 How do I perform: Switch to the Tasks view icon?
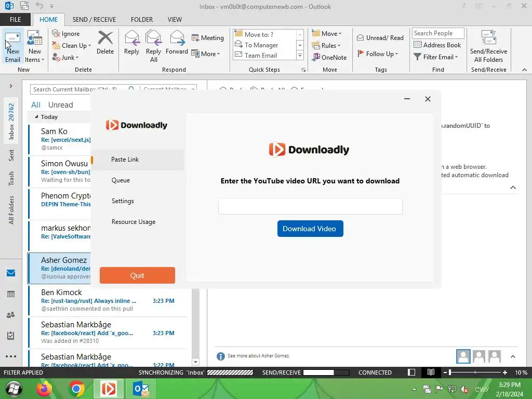click(x=11, y=336)
